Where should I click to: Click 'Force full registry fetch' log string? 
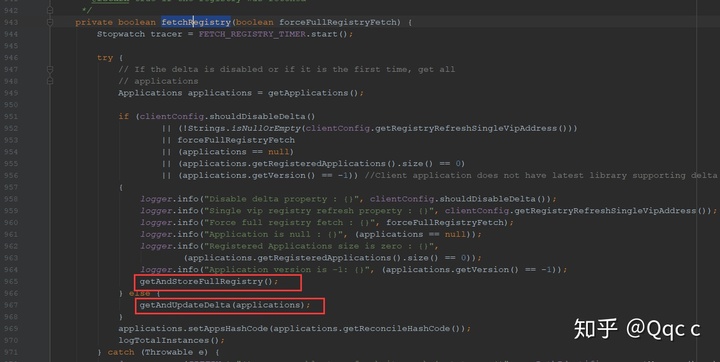coord(290,222)
